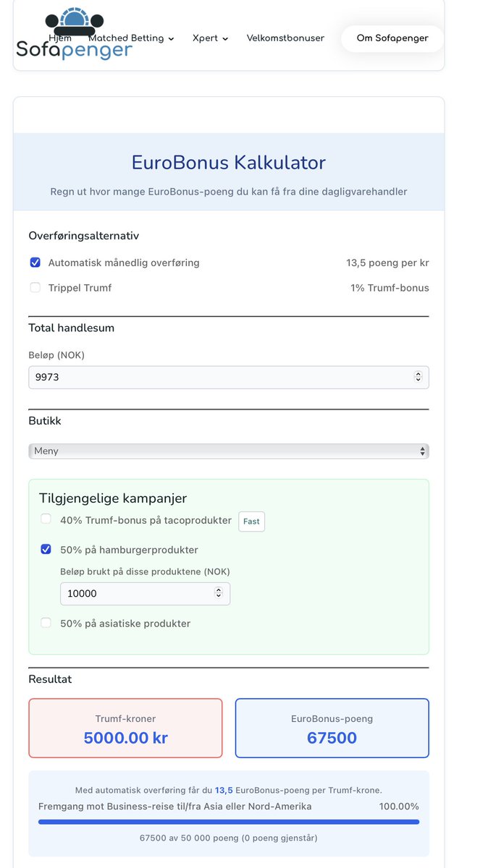
Task: Click the 'Total handlesum' heading
Action: (72, 328)
